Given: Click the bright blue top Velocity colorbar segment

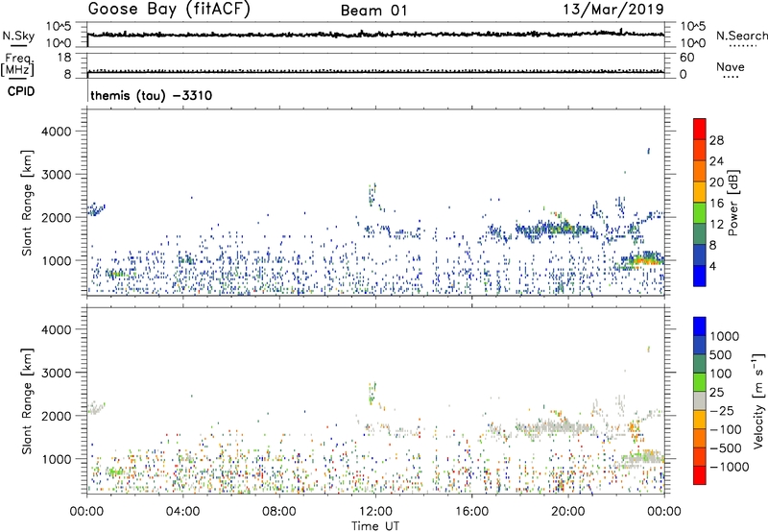Looking at the screenshot, I should (700, 326).
